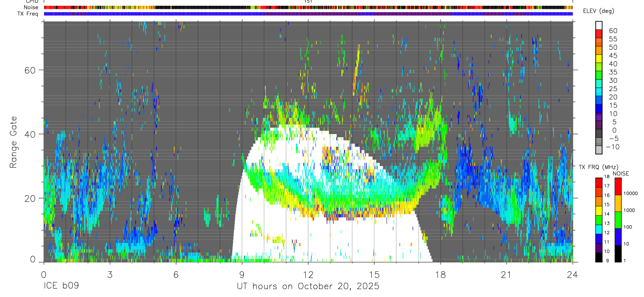
Task: Click the 'Noise' row label at top-left
Action: point(31,7)
